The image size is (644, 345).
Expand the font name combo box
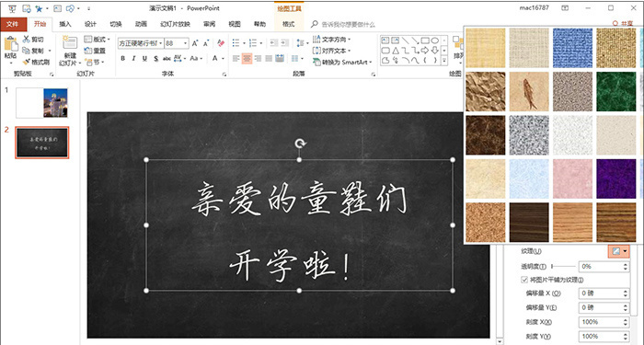coord(161,43)
